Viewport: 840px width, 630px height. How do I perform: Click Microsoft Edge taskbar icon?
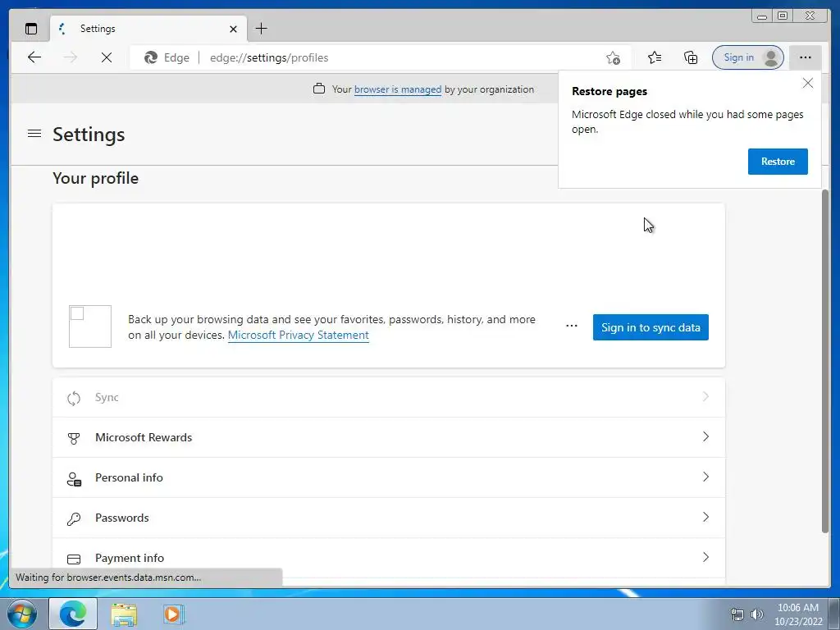coord(73,614)
